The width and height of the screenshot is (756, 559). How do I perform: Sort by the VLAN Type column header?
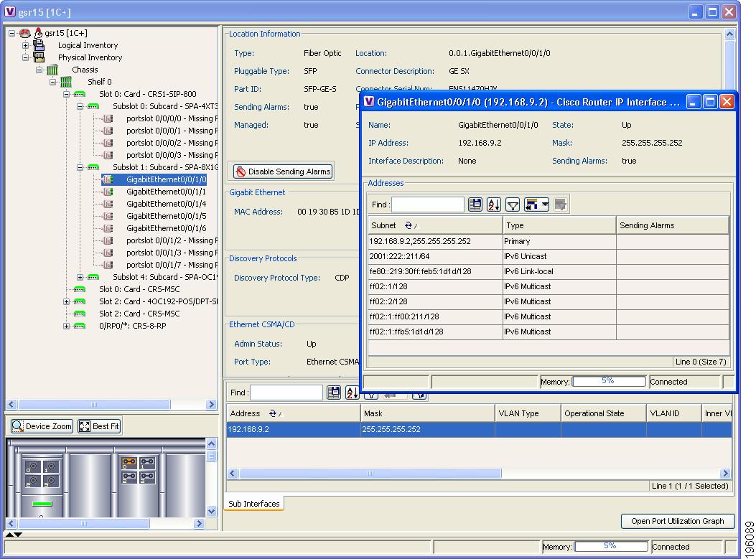coord(528,413)
